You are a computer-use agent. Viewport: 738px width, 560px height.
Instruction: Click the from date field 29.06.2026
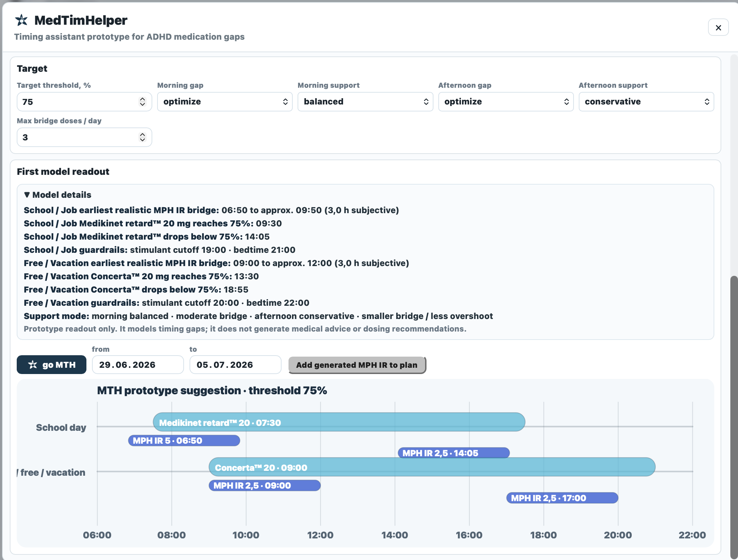[138, 365]
